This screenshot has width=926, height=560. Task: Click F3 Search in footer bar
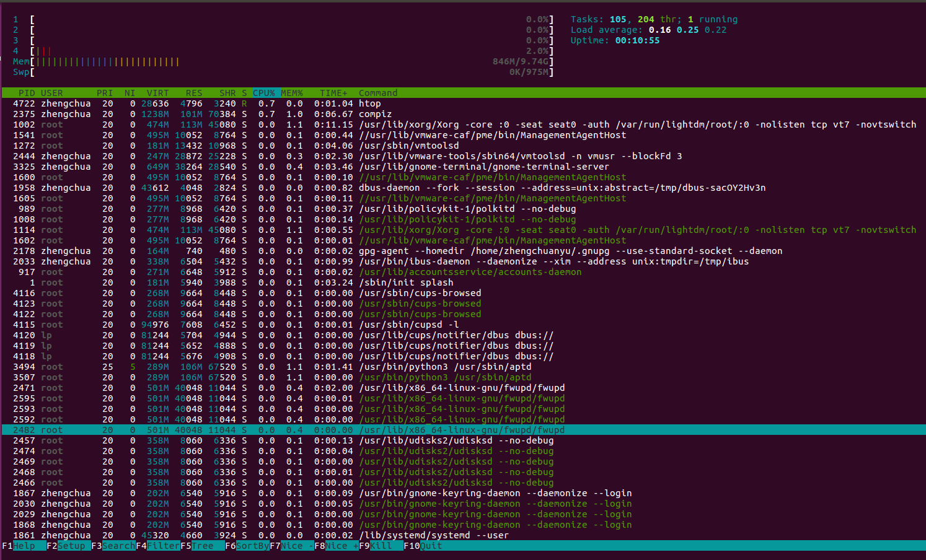[x=113, y=546]
